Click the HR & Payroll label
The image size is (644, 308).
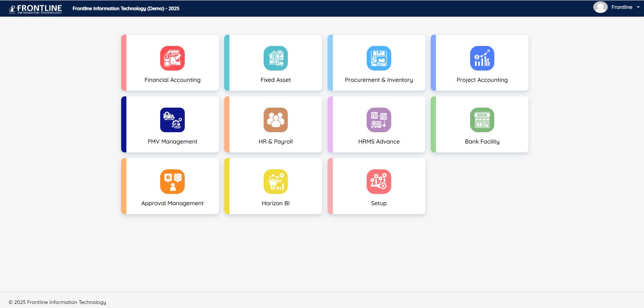[276, 142]
